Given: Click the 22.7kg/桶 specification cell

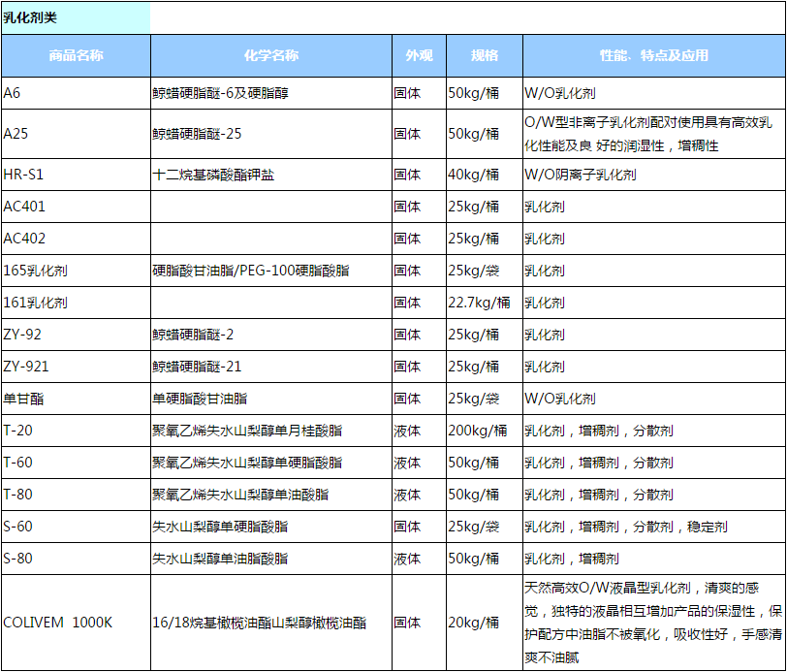Looking at the screenshot, I should (x=485, y=303).
